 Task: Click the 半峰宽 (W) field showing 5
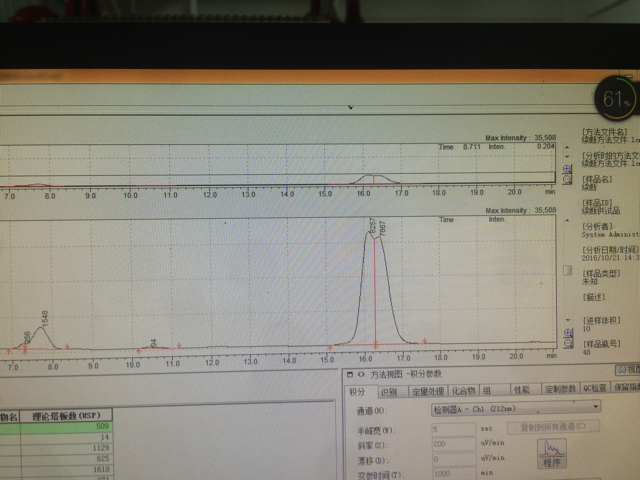click(x=453, y=429)
